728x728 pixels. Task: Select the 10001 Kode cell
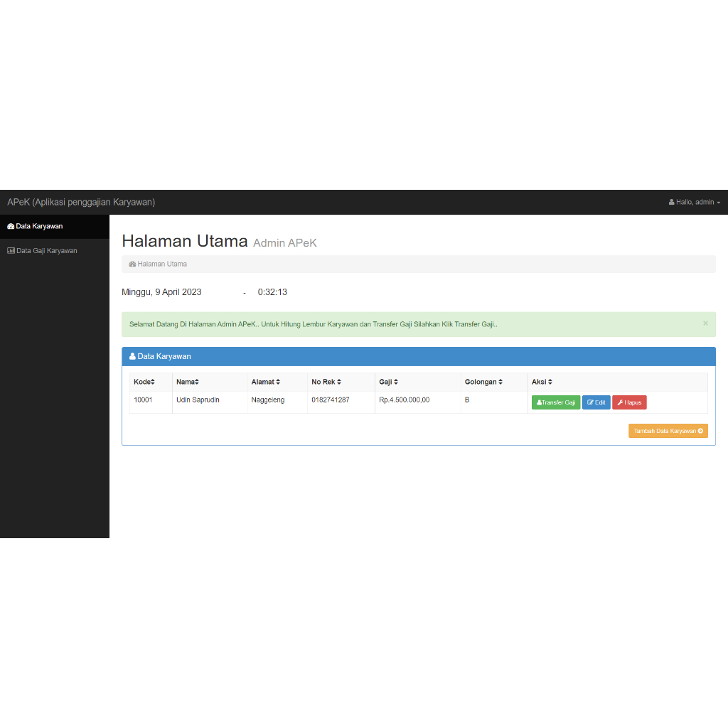(x=143, y=400)
